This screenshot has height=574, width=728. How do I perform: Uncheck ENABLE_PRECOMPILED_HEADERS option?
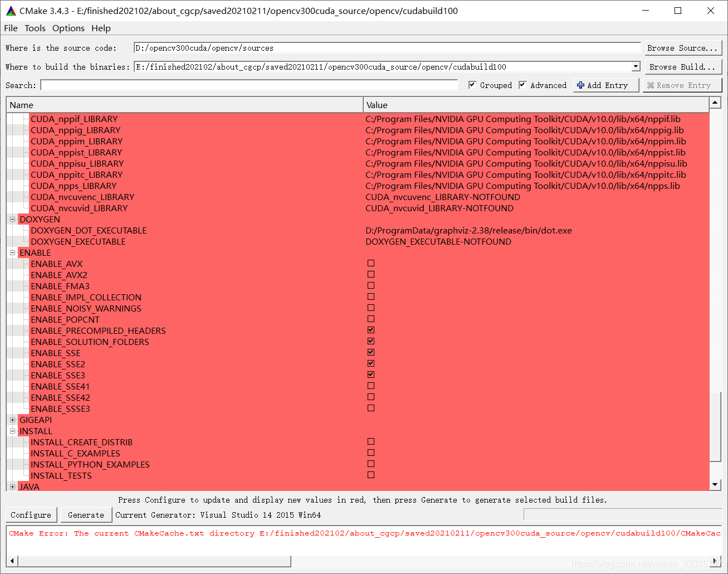(x=371, y=330)
